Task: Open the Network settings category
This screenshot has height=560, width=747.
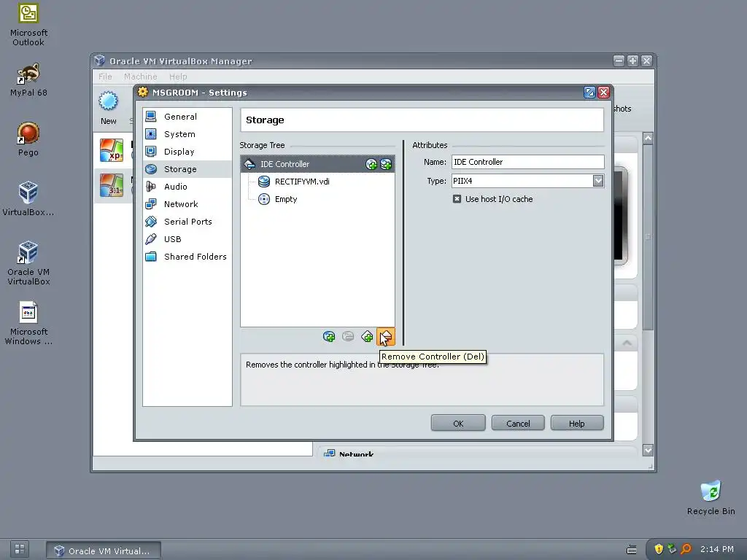Action: 187,204
